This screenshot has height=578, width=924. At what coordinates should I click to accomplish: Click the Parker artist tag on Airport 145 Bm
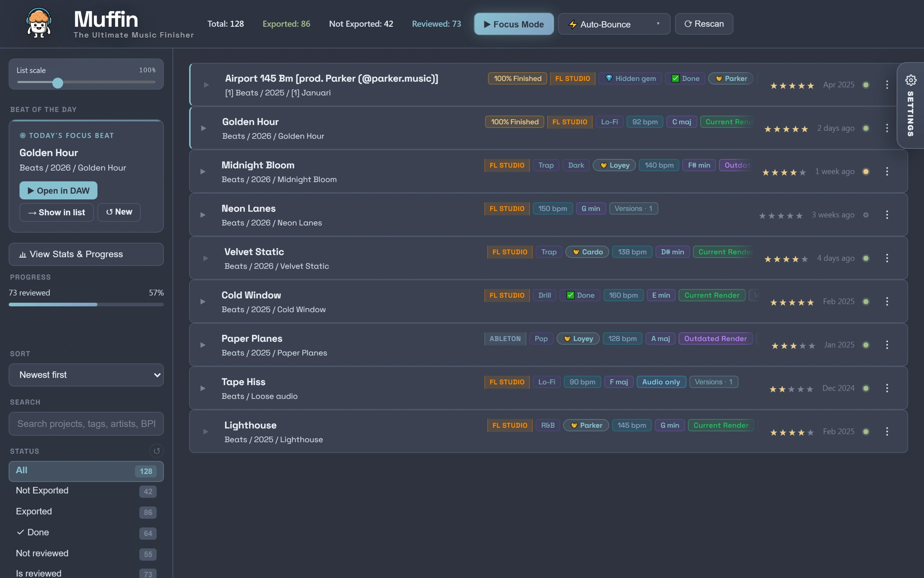coord(731,78)
